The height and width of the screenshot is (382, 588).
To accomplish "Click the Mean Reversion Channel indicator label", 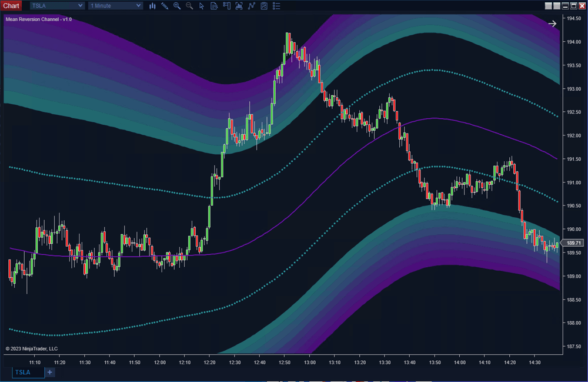I will tap(38, 19).
